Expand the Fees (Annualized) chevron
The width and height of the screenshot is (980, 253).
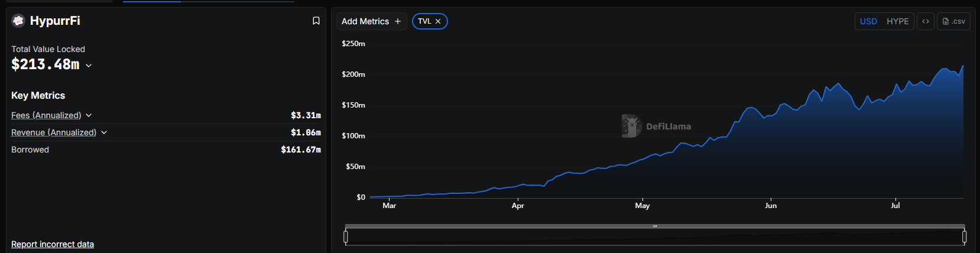89,115
